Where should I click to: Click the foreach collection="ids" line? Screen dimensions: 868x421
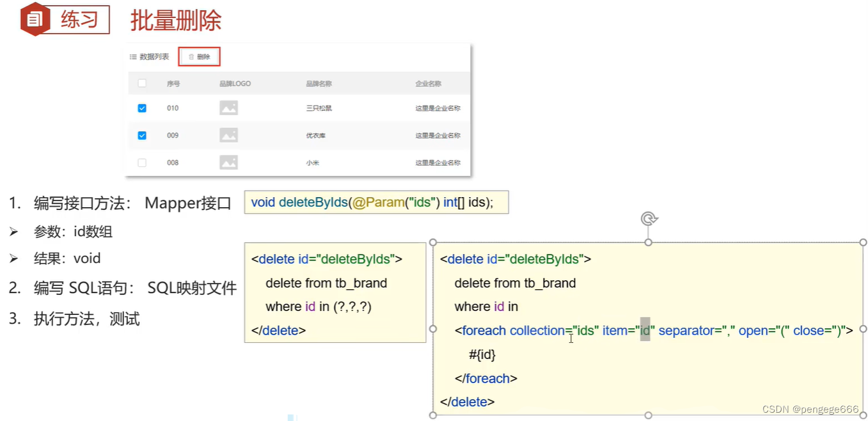pyautogui.click(x=654, y=331)
